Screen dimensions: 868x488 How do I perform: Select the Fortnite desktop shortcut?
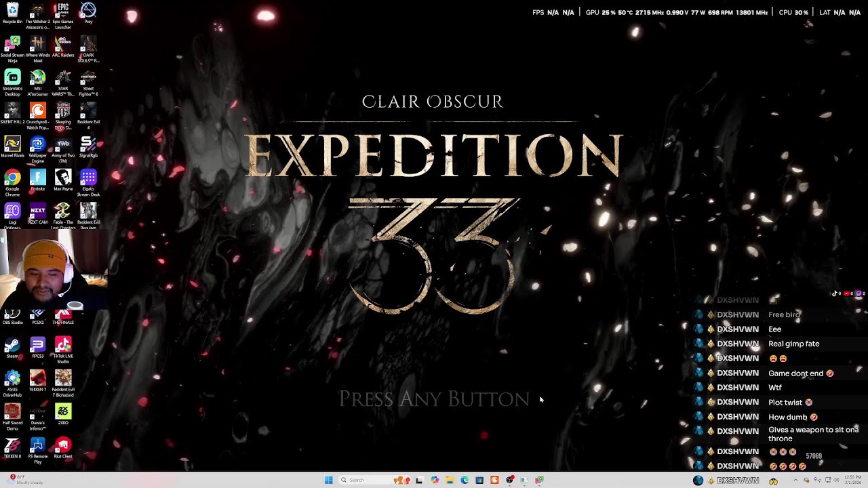point(37,181)
